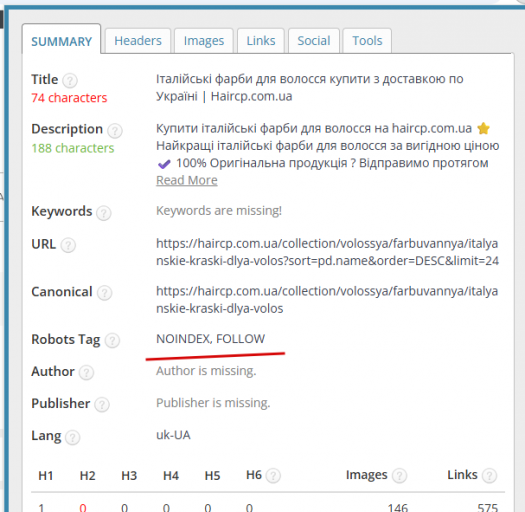Screen dimensions: 525x512
Task: Click the red H2 count value
Action: click(x=83, y=507)
